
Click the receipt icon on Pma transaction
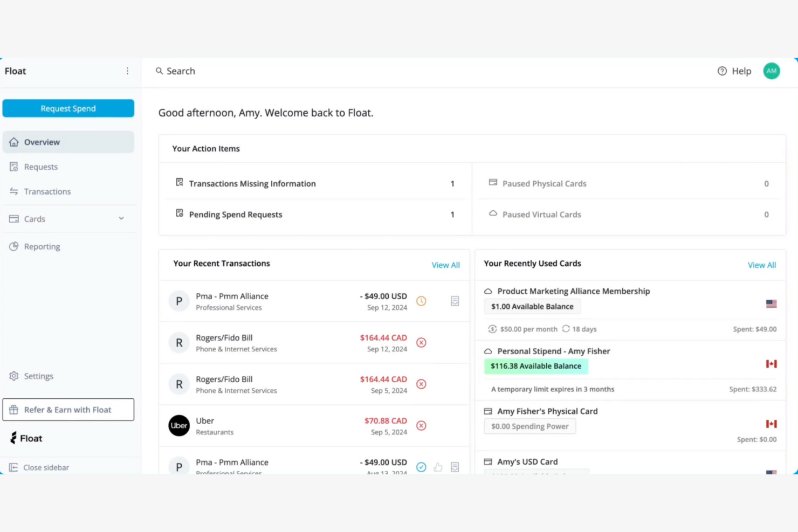(x=455, y=301)
